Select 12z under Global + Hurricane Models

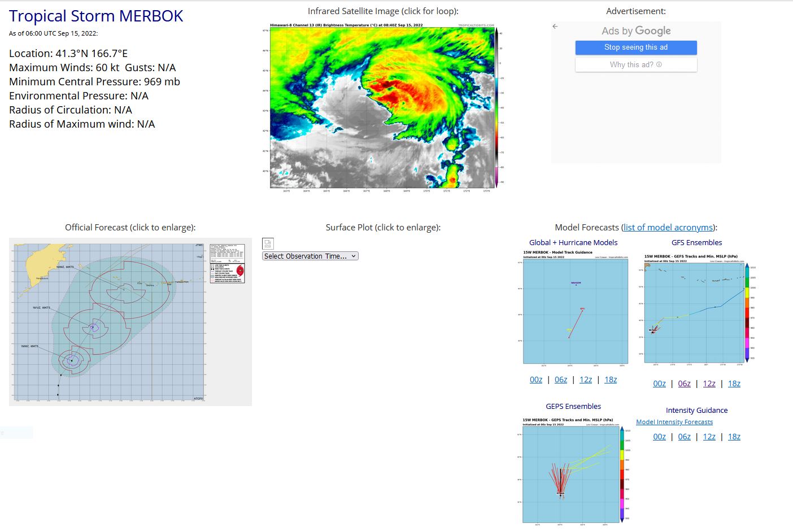(586, 380)
